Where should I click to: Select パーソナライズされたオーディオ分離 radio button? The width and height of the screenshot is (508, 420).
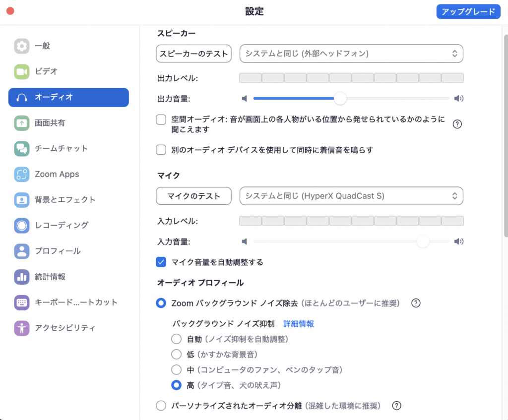(161, 406)
